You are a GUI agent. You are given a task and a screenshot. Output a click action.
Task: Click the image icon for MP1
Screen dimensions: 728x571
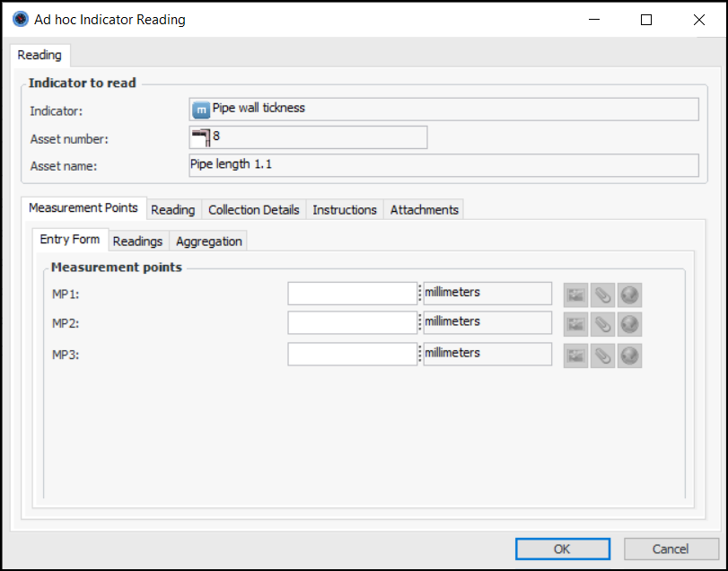(575, 294)
